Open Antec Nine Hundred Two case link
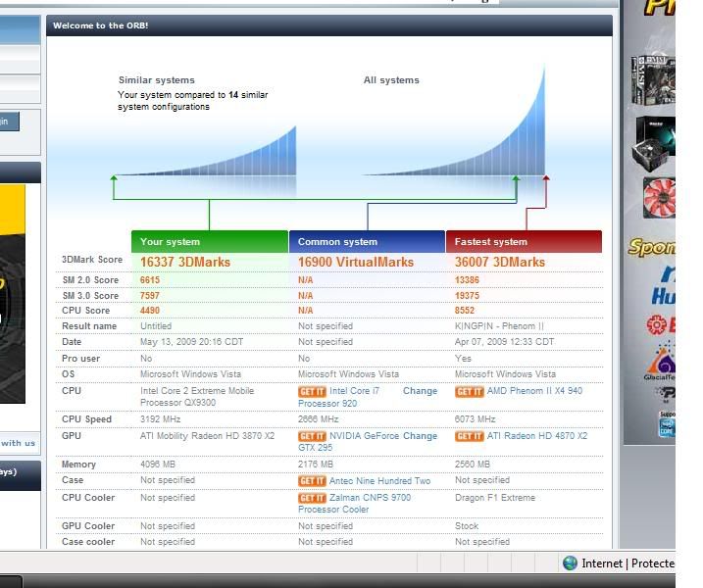 379,481
